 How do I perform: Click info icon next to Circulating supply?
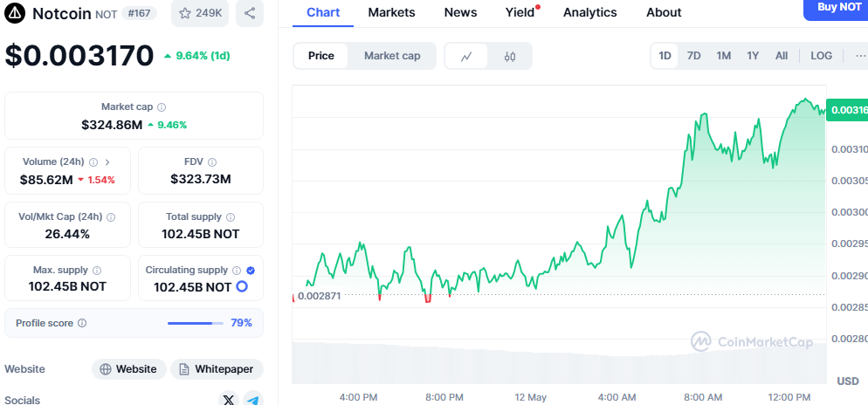point(237,271)
